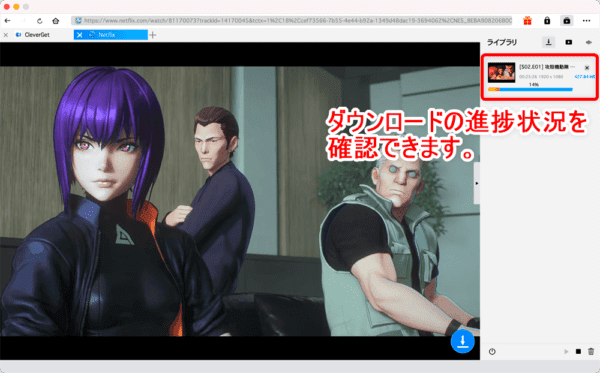Open the three-dots more menu
This screenshot has height=373, width=600.
click(x=586, y=21)
